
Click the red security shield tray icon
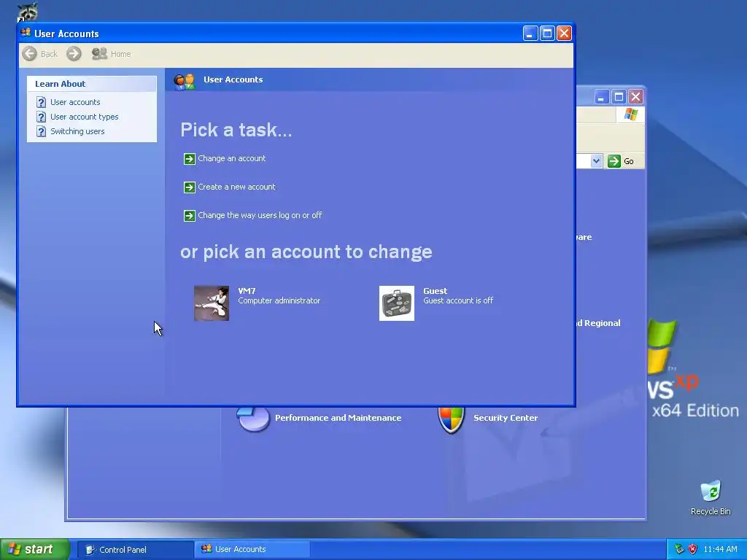693,550
